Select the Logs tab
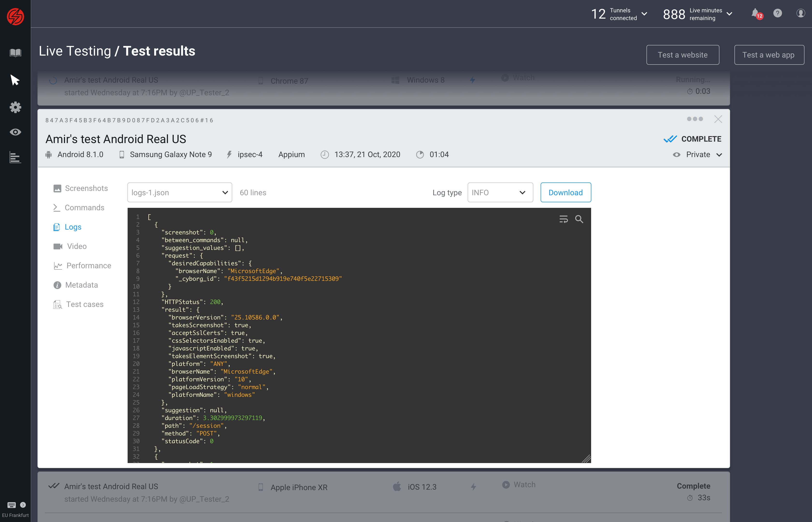Viewport: 812px width, 522px height. click(67, 227)
